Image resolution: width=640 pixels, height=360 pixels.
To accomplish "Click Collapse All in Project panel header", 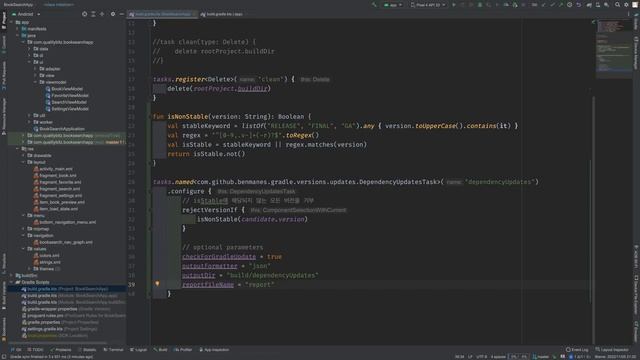I will coord(102,14).
